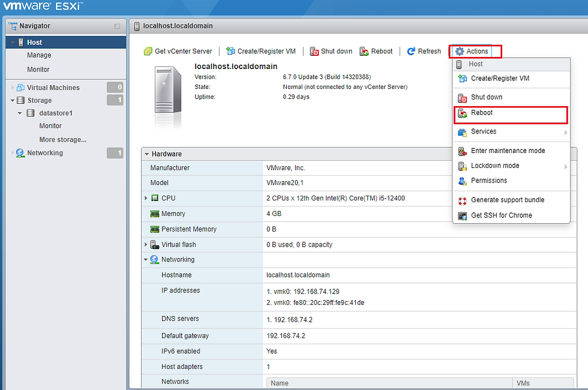This screenshot has height=390, width=588.
Task: Click the Lockdown mode icon
Action: pyautogui.click(x=463, y=166)
